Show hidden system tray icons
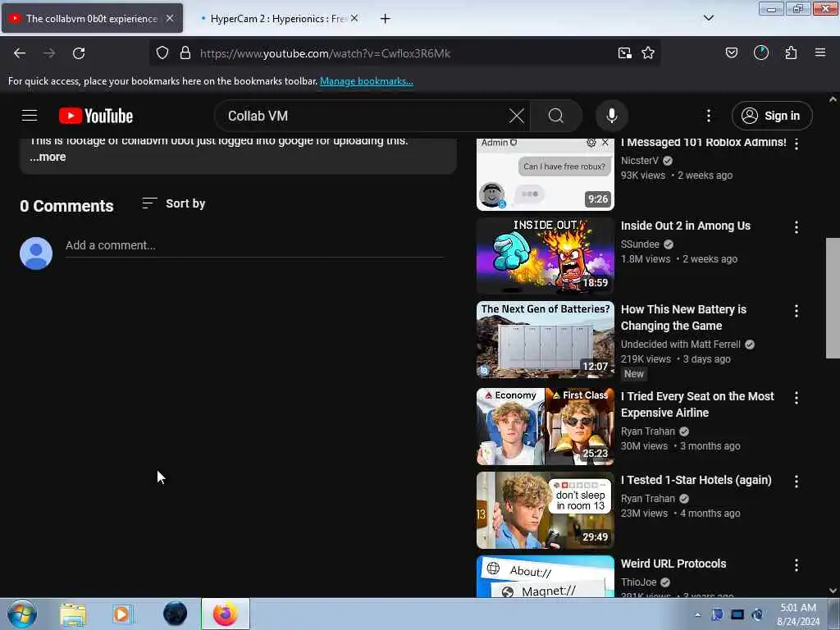 [697, 614]
